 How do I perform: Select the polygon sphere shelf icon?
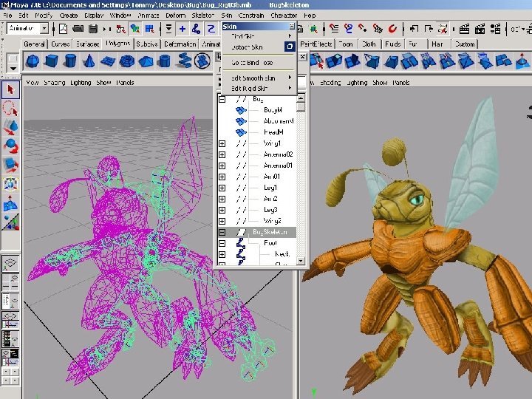[x=33, y=61]
